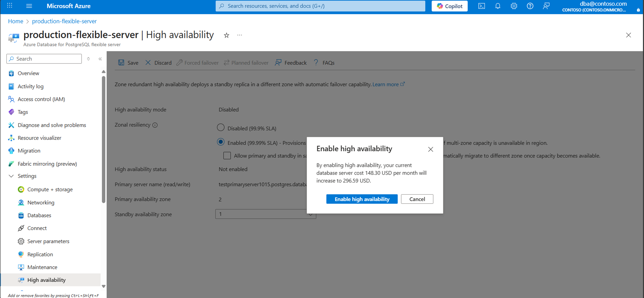This screenshot has width=644, height=298.
Task: Open Compute + storage menu item
Action: (50, 190)
